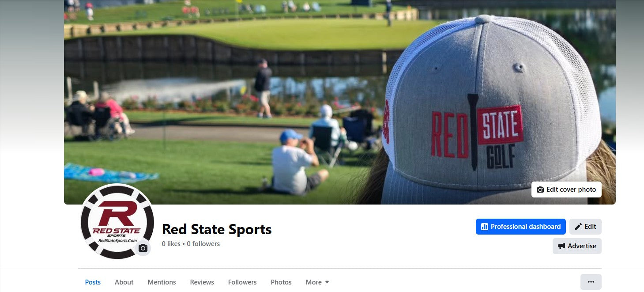The height and width of the screenshot is (292, 644).
Task: Expand the More dropdown arrow
Action: click(x=327, y=282)
